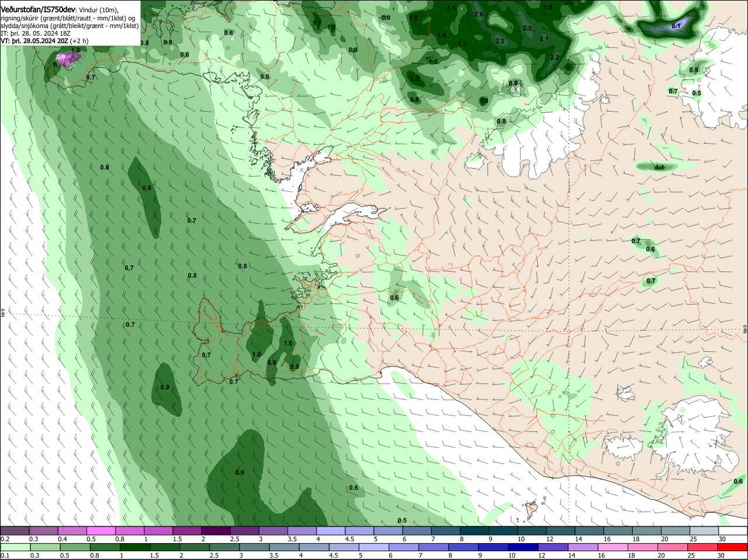Image resolution: width=748 pixels, height=560 pixels.
Task: Click the white 0.6 on the magenta patch
Action: pyautogui.click(x=61, y=57)
